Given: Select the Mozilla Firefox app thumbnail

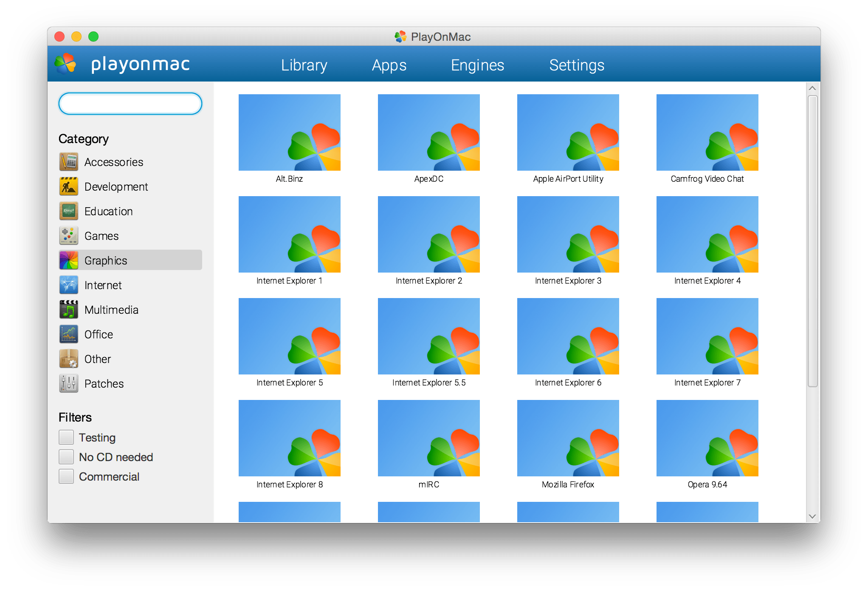Looking at the screenshot, I should 568,438.
